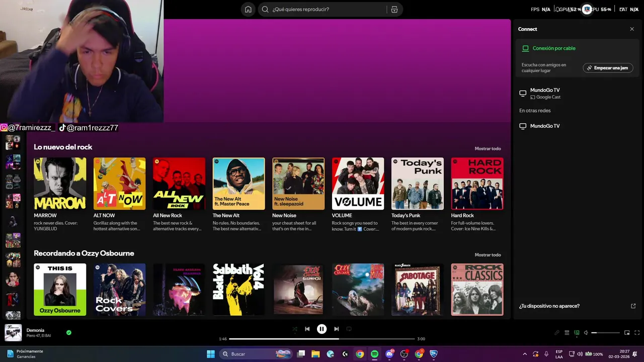Open Task View on taskbar

pyautogui.click(x=301, y=354)
